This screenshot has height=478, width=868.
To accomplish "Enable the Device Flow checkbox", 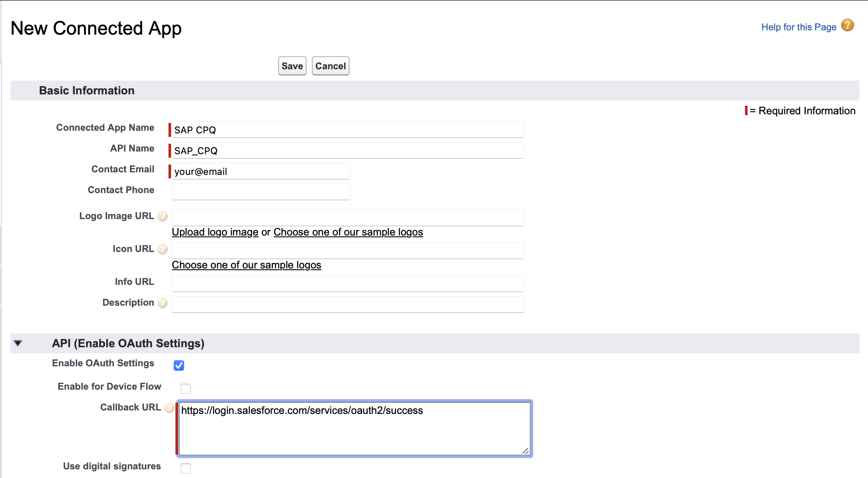I will pos(186,388).
